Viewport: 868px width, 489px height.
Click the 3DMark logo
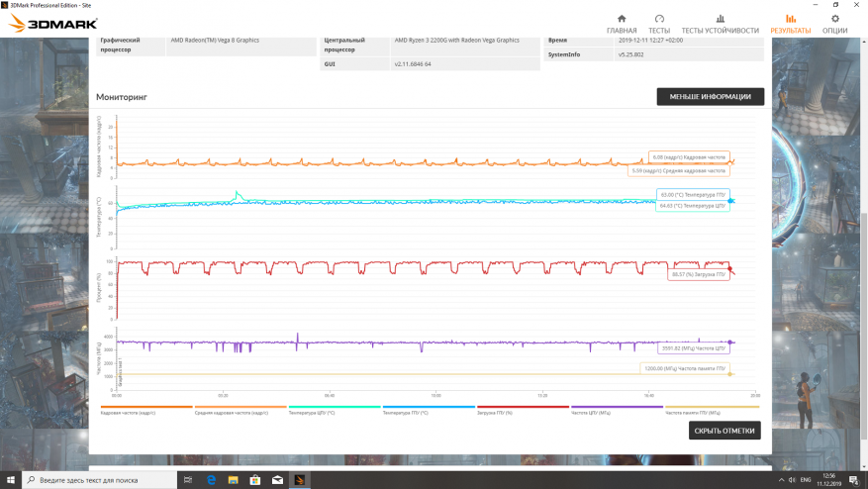[x=53, y=23]
